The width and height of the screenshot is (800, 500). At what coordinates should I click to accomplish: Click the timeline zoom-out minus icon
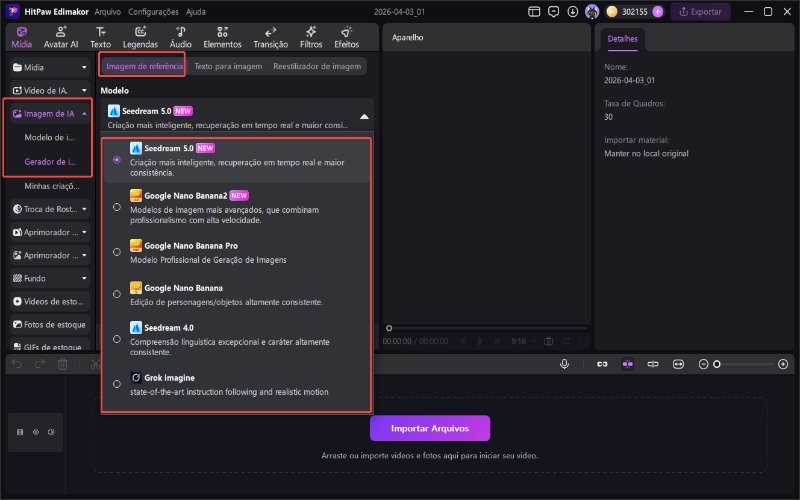(x=704, y=364)
